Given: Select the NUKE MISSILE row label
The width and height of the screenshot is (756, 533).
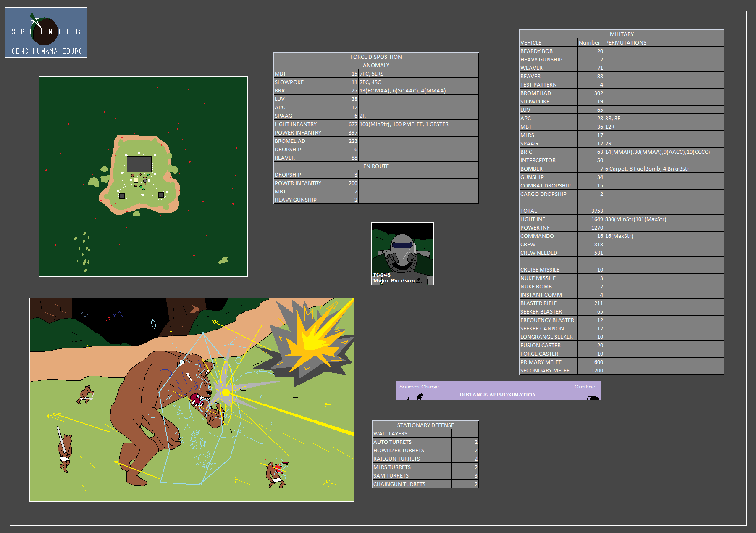Looking at the screenshot, I should pos(538,278).
